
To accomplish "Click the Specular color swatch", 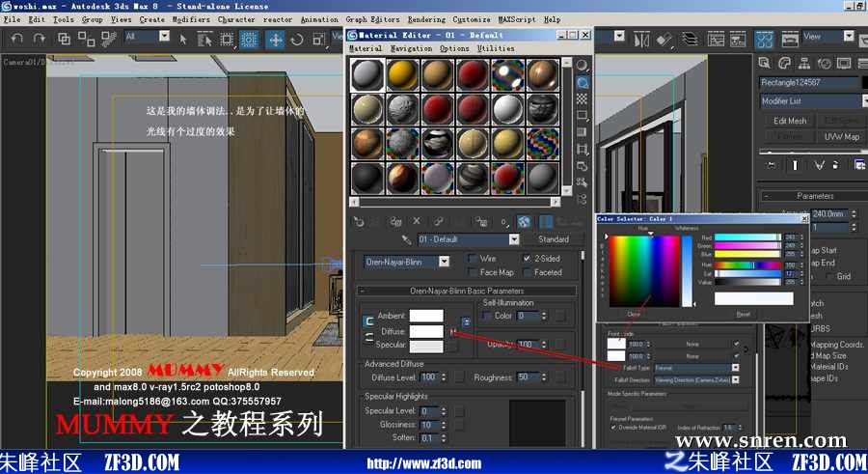I will [426, 346].
